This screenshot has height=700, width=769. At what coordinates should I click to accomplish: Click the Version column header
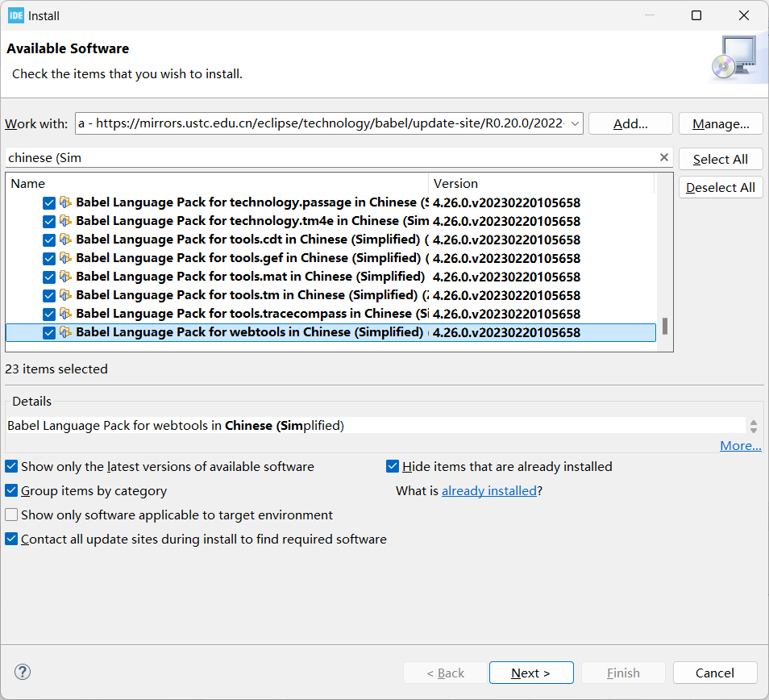tap(542, 183)
